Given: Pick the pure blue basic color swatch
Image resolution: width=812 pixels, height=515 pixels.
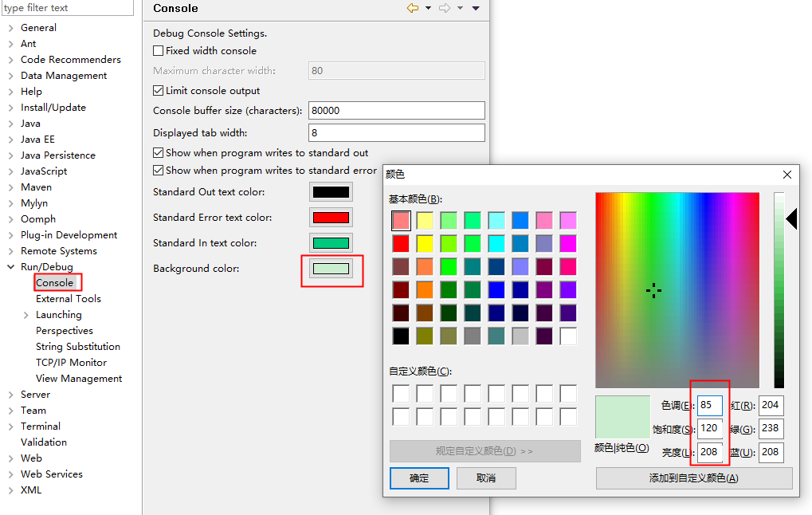Looking at the screenshot, I should (x=496, y=290).
